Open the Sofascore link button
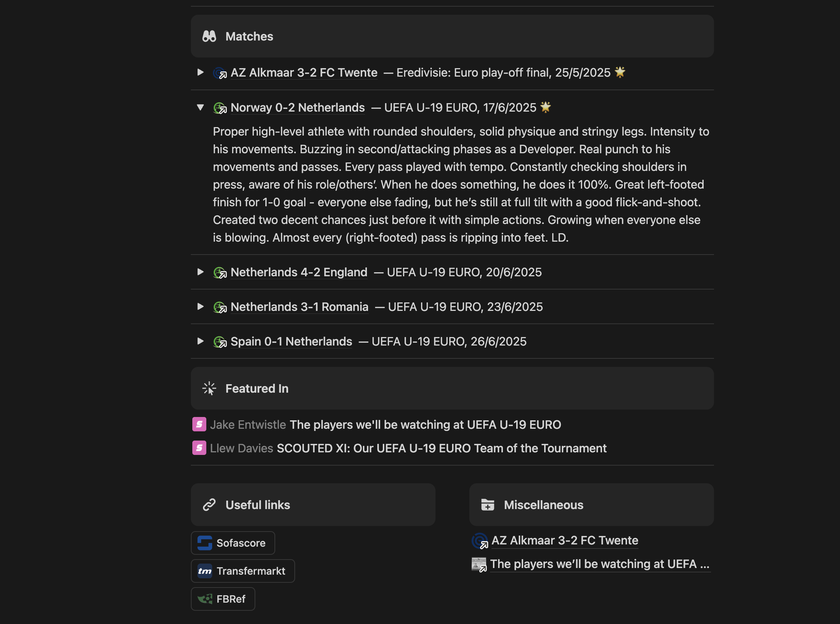This screenshot has height=624, width=840. click(x=233, y=543)
